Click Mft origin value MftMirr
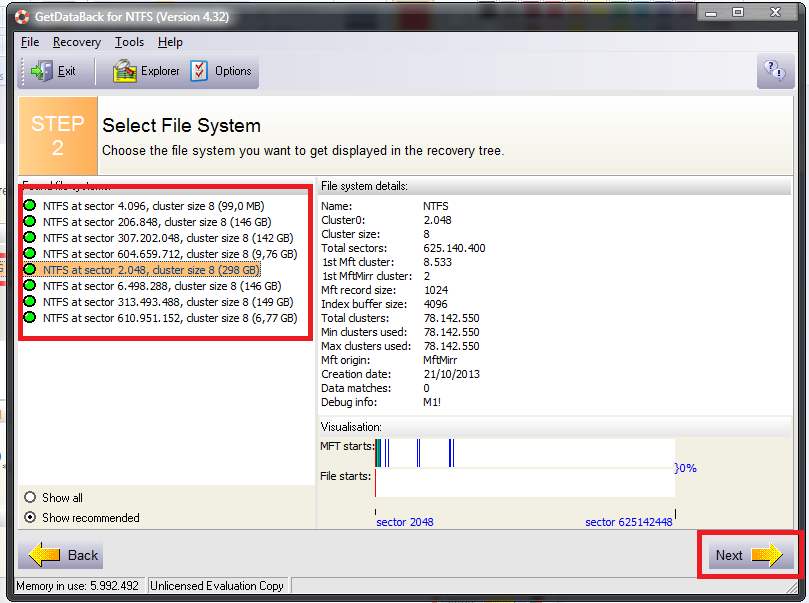This screenshot has width=809, height=603. pos(440,360)
